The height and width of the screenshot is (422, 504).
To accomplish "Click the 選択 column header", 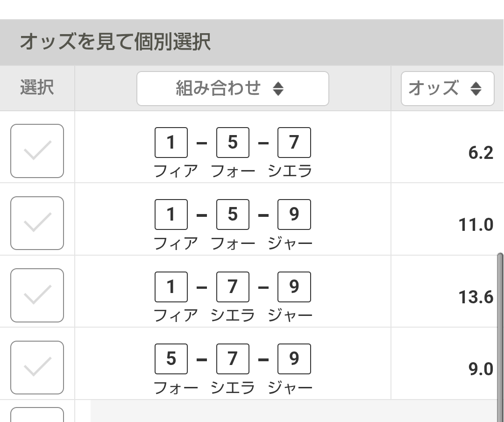I will click(x=37, y=88).
